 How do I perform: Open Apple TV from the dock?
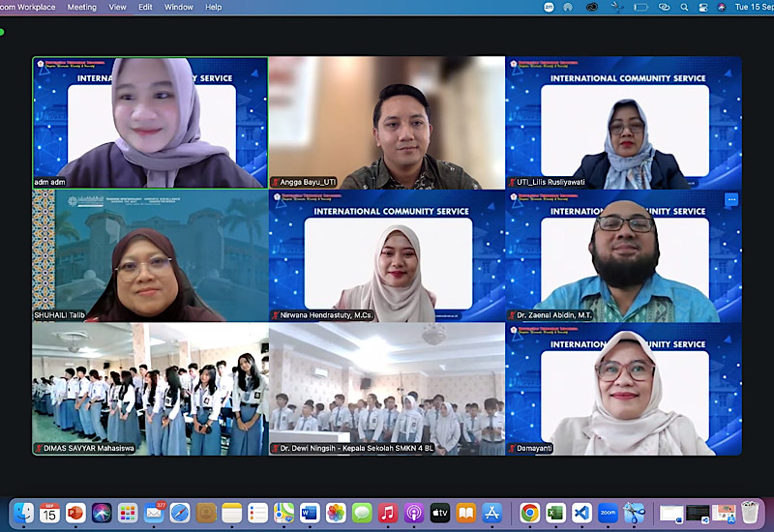pos(440,514)
